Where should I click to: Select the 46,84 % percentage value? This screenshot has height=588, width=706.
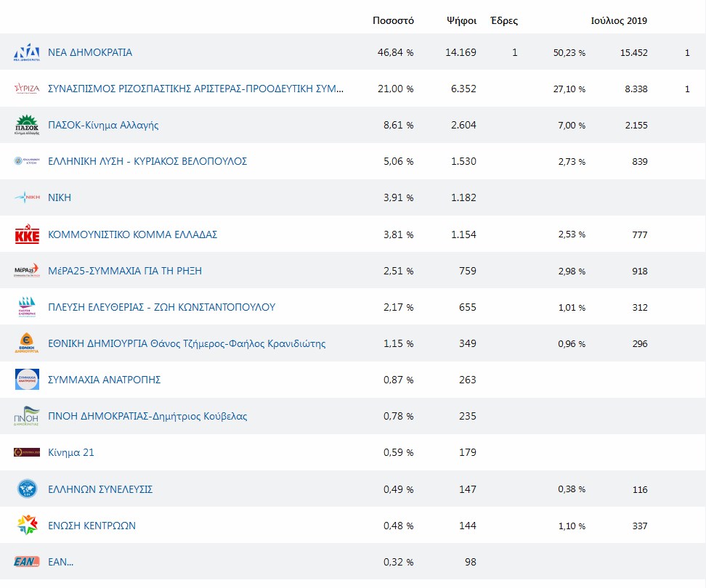point(396,53)
